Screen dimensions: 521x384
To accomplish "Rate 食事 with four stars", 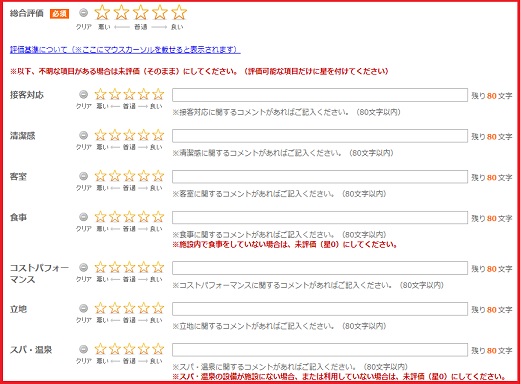I will tap(144, 217).
